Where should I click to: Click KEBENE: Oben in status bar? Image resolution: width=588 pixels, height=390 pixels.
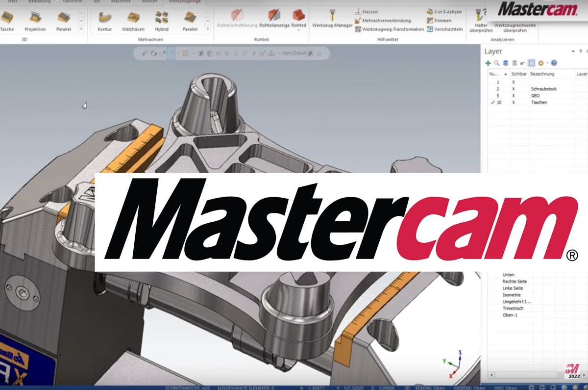pyautogui.click(x=431, y=388)
